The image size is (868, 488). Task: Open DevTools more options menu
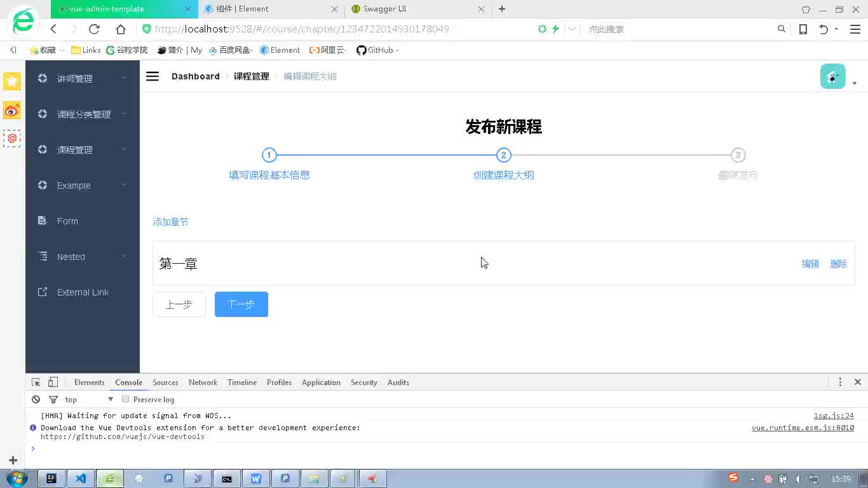point(840,382)
